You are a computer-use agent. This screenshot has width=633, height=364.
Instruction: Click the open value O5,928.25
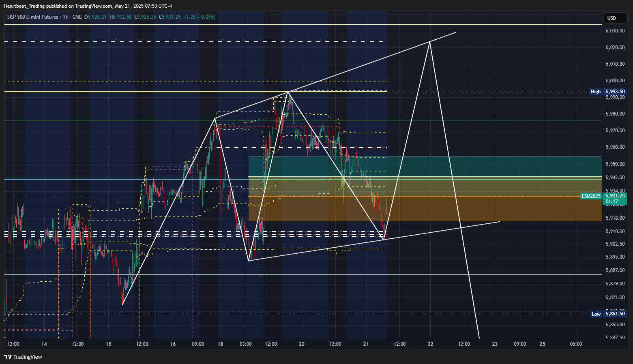[x=96, y=17]
